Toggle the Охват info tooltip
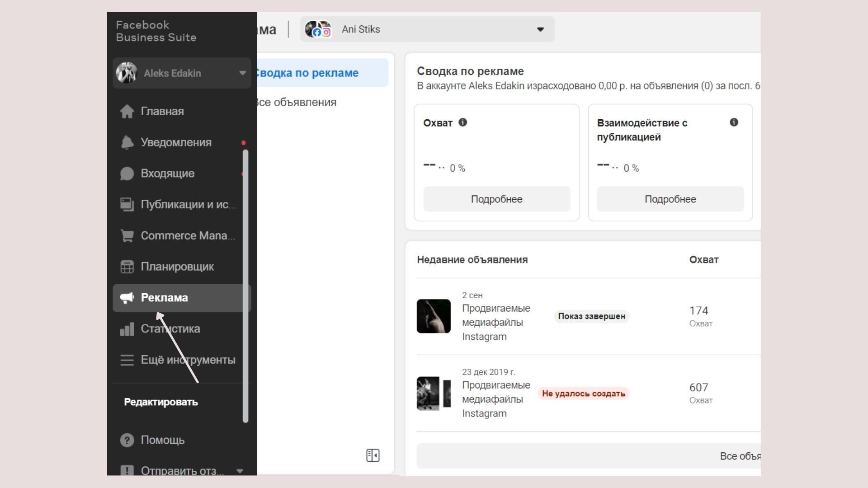868x488 pixels. pos(463,123)
